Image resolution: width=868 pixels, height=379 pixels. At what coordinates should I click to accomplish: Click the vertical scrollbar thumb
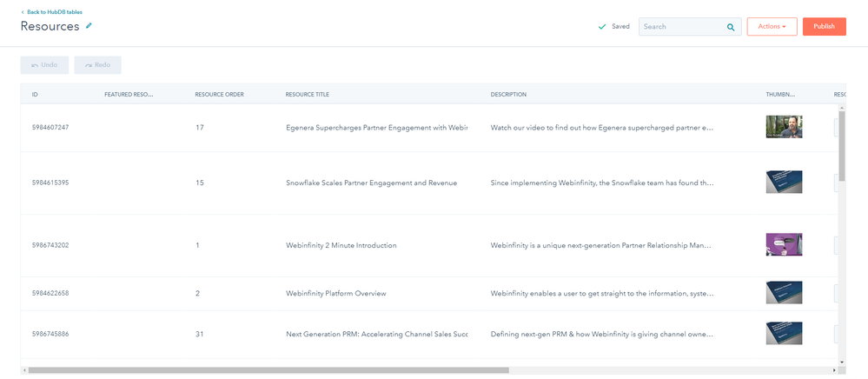pyautogui.click(x=842, y=146)
